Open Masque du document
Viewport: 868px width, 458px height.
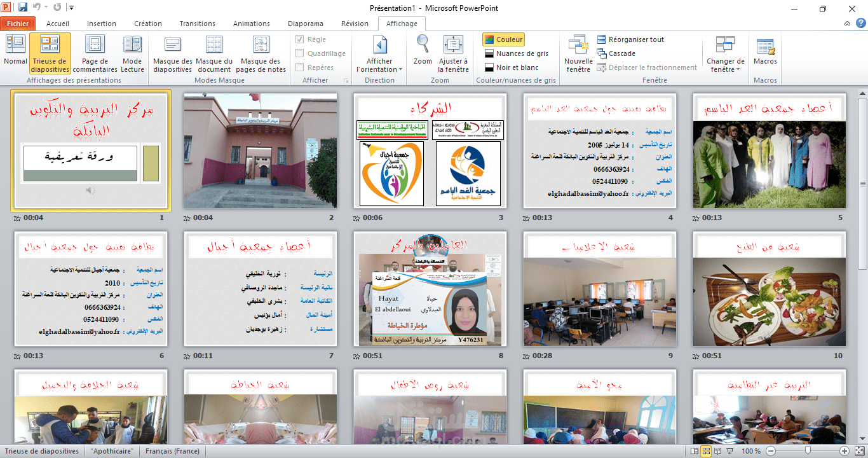coord(214,53)
